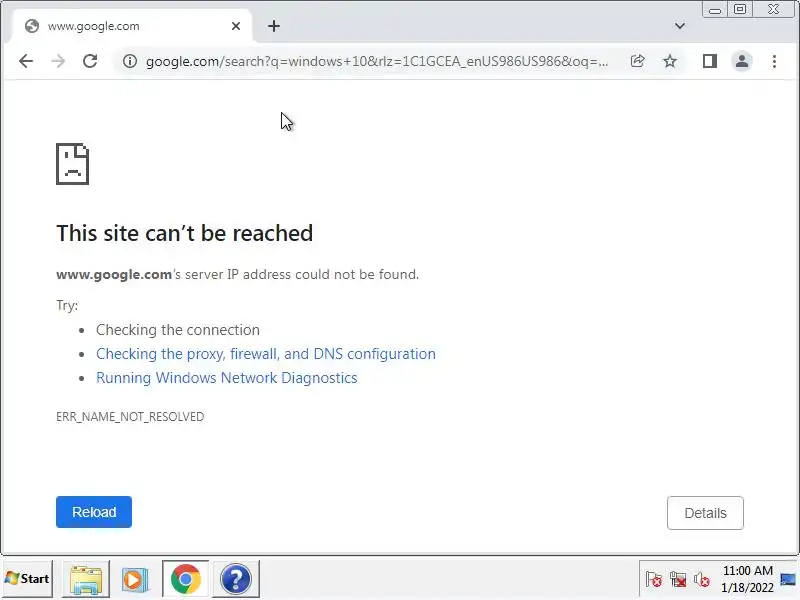The image size is (800, 600).
Task: Share this page icon in address bar
Action: 637,61
